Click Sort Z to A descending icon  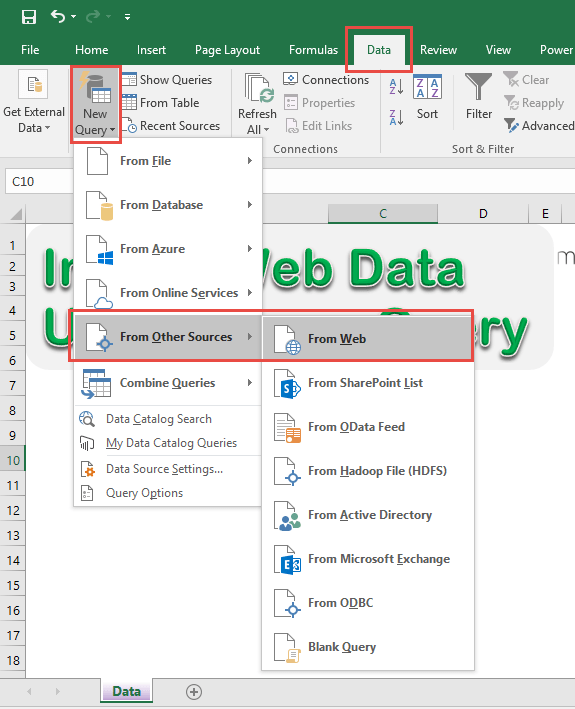[x=396, y=118]
